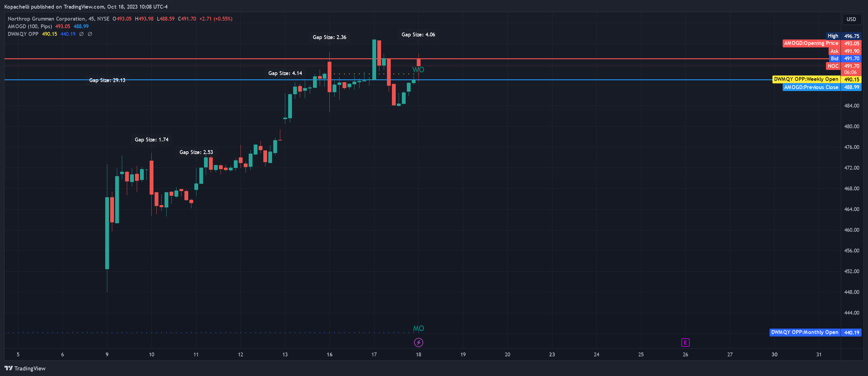Open the earnings E marker

click(685, 343)
